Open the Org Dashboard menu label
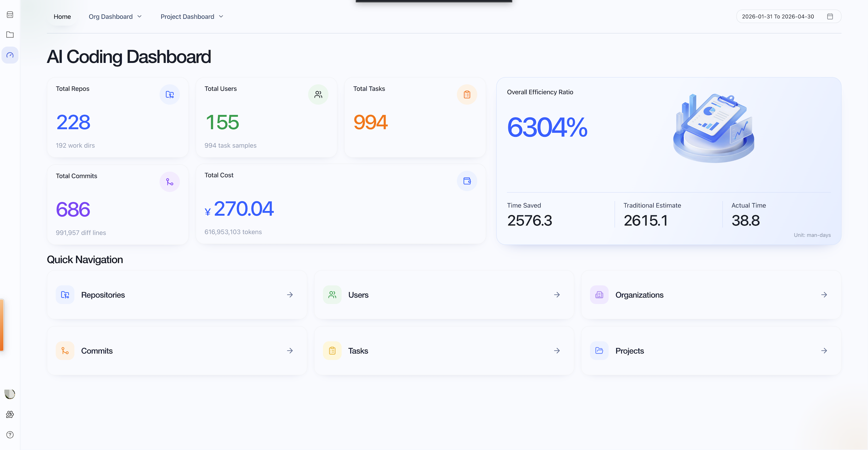The height and width of the screenshot is (450, 868). (111, 17)
